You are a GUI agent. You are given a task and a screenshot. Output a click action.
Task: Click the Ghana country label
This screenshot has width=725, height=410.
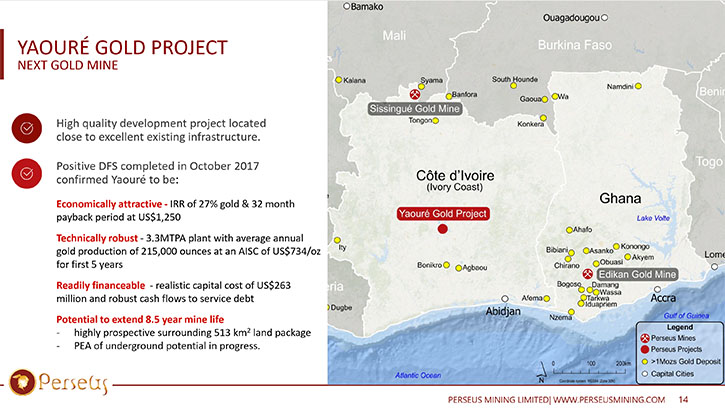(x=620, y=199)
